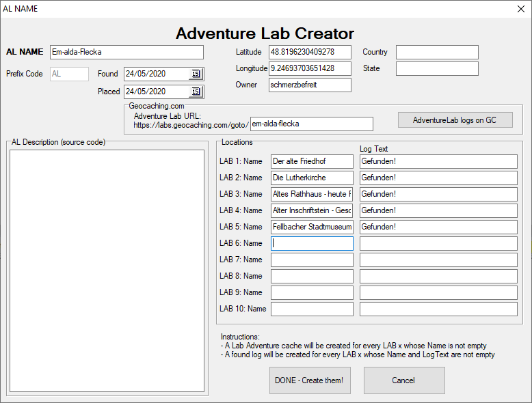The height and width of the screenshot is (403, 532).
Task: Edit LAB 1 log text Gefunden!
Action: coord(438,161)
